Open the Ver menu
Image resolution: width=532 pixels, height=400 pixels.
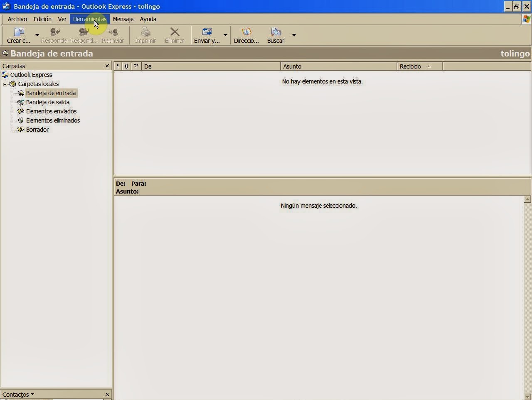tap(62, 19)
